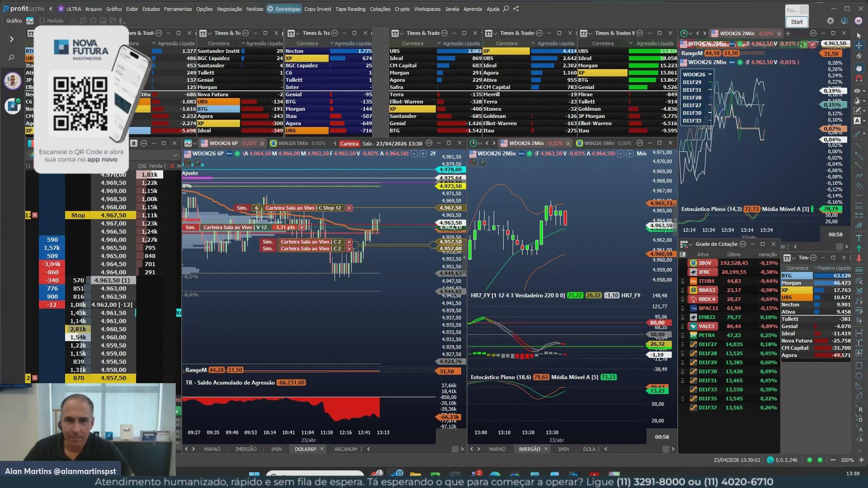Viewport: 868px width, 488px height.
Task: Toggle the Carteira button on WDOK26 chart
Action: pyautogui.click(x=349, y=144)
